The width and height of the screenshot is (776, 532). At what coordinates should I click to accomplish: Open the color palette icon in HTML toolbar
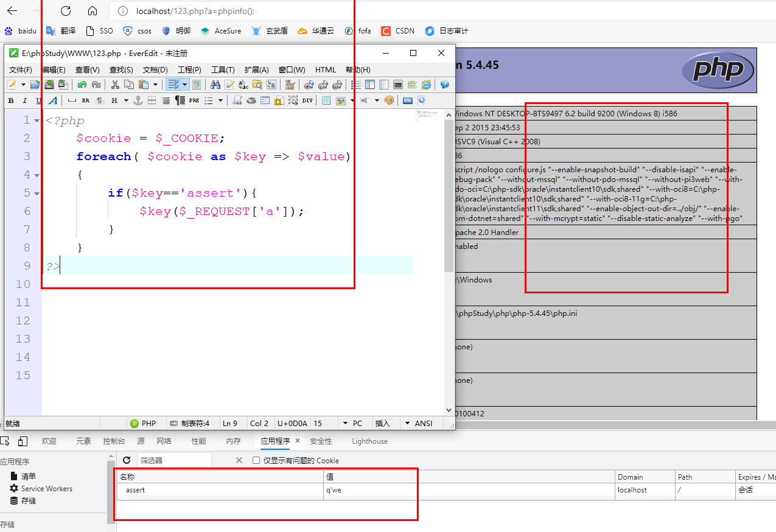pyautogui.click(x=389, y=100)
